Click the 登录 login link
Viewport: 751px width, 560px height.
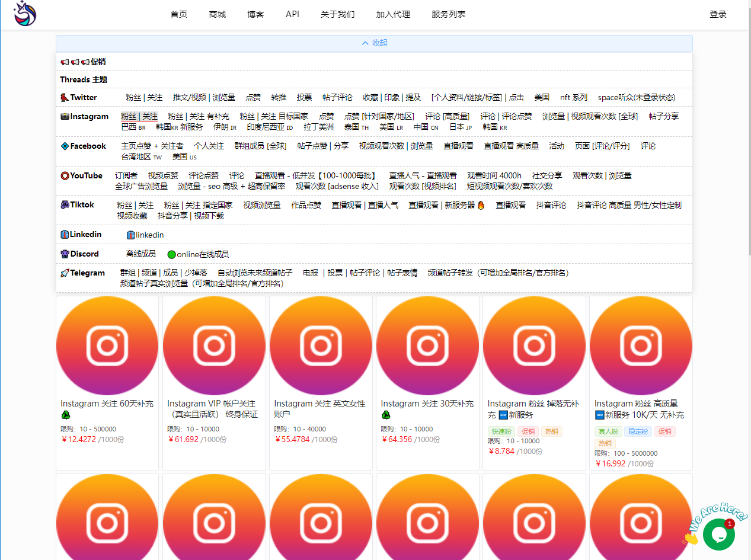click(x=718, y=14)
